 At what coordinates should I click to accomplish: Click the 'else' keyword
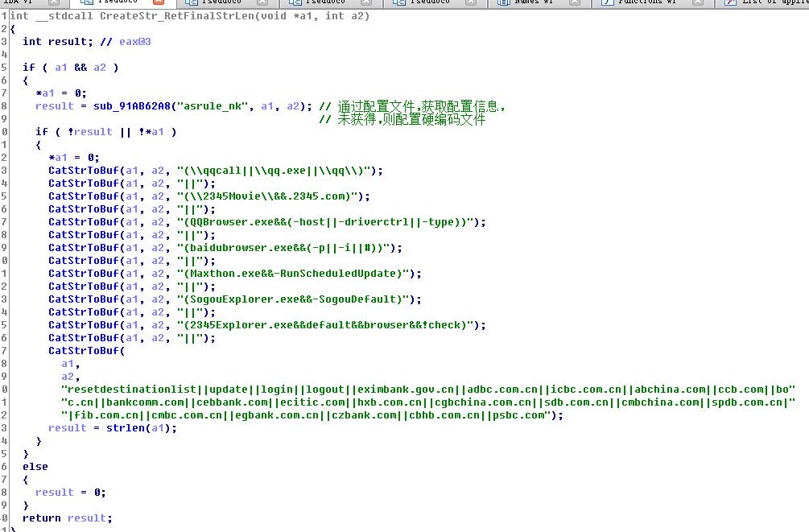35,467
